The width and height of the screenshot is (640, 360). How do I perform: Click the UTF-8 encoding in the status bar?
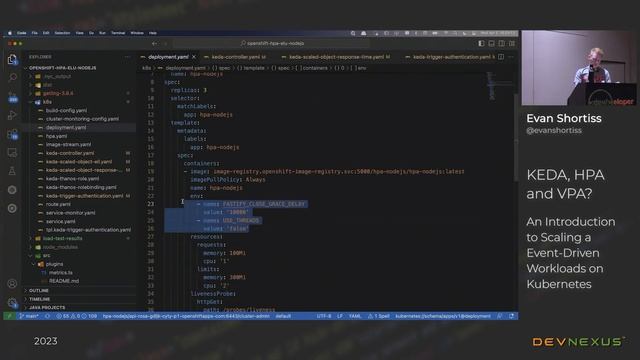tap(324, 316)
